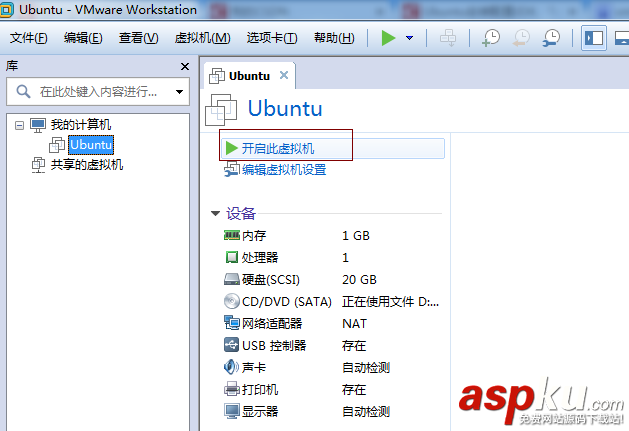The height and width of the screenshot is (431, 629).
Task: Click the revert to snapshot toolbar icon
Action: [x=521, y=38]
